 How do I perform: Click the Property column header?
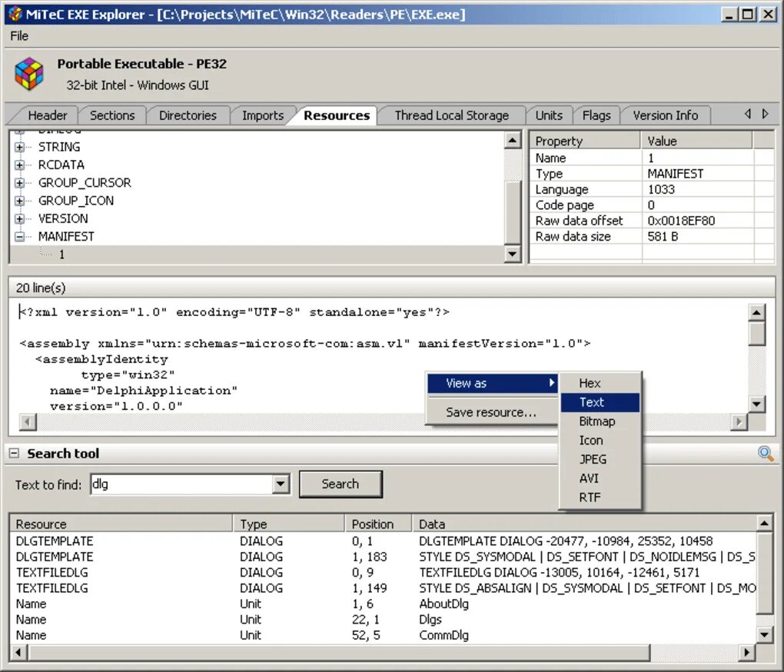[x=585, y=141]
